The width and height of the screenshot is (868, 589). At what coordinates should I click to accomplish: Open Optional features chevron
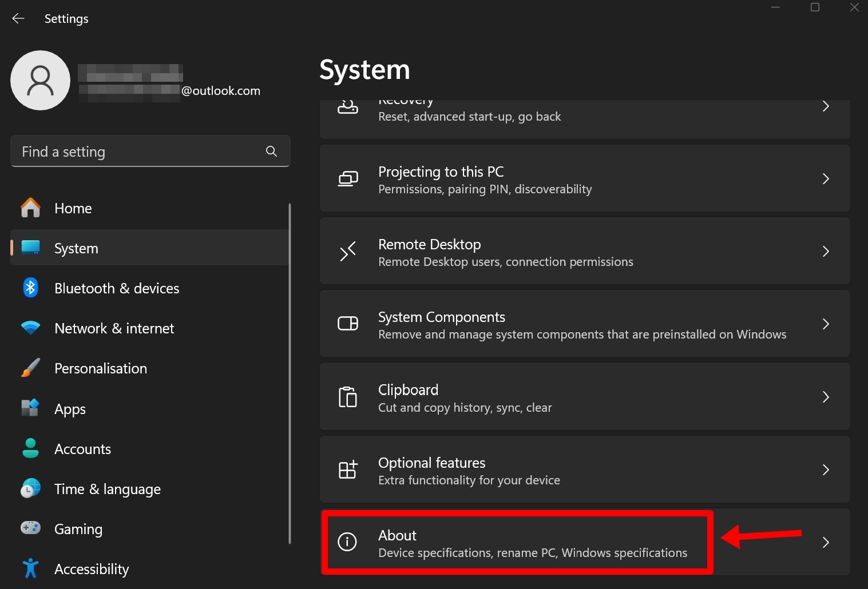tap(826, 469)
